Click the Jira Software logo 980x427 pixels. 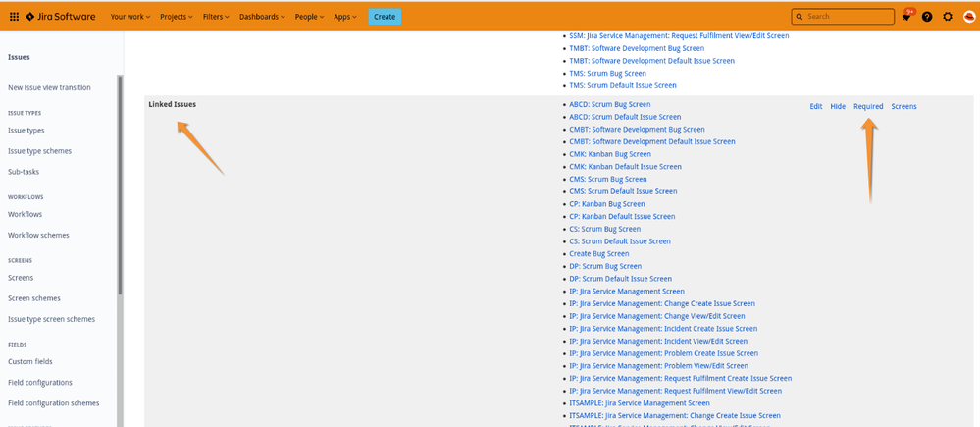(x=61, y=17)
